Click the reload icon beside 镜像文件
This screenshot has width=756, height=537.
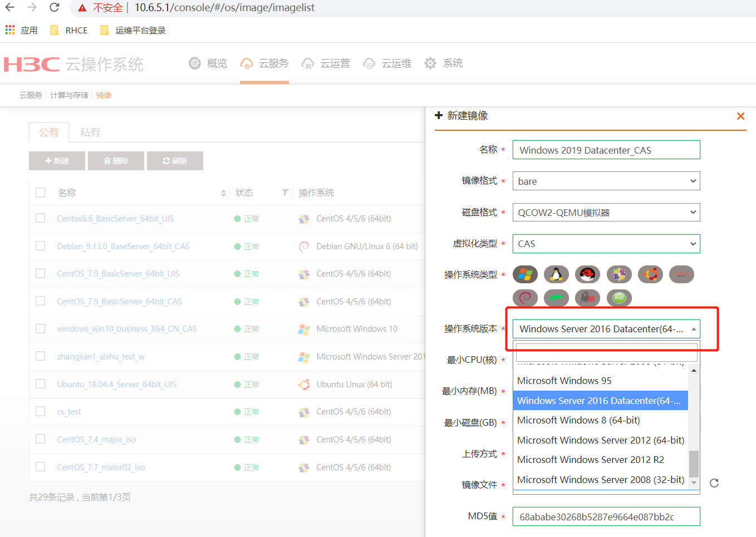click(x=714, y=483)
